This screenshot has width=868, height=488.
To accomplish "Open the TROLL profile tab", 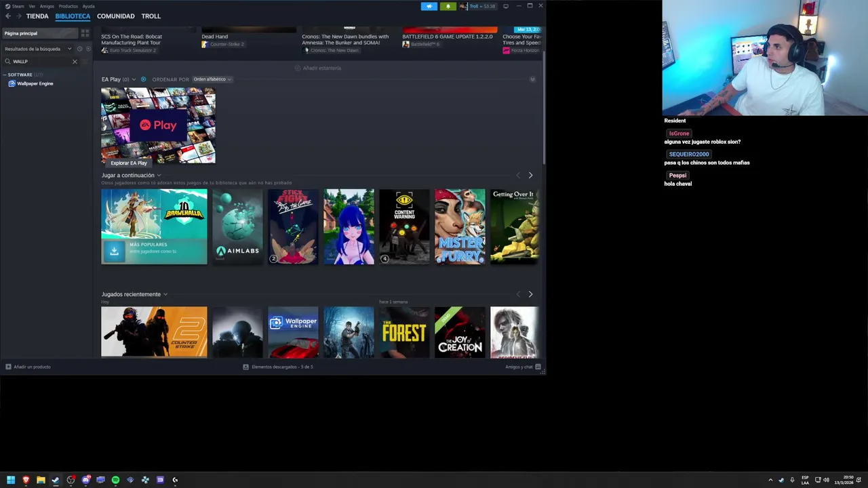I will (x=151, y=16).
